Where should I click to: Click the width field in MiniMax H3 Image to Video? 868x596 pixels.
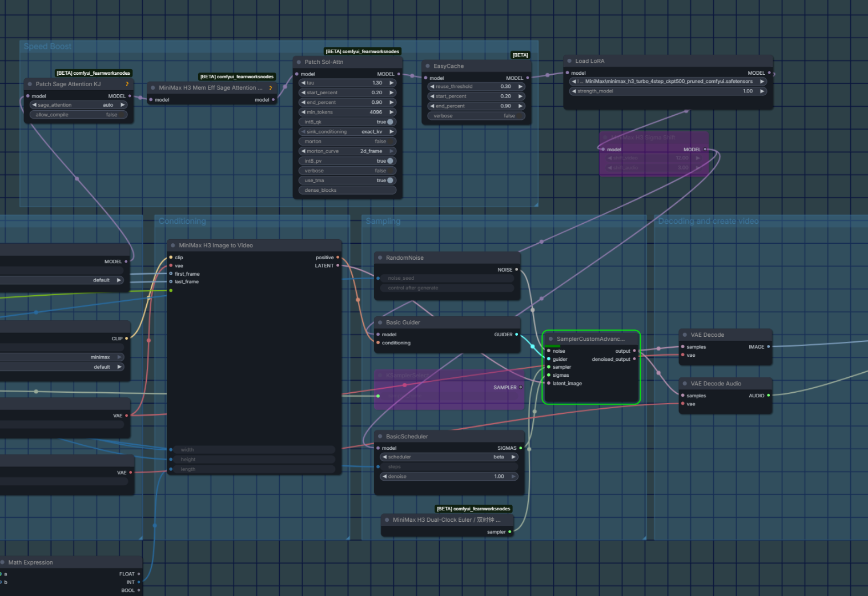pos(254,450)
